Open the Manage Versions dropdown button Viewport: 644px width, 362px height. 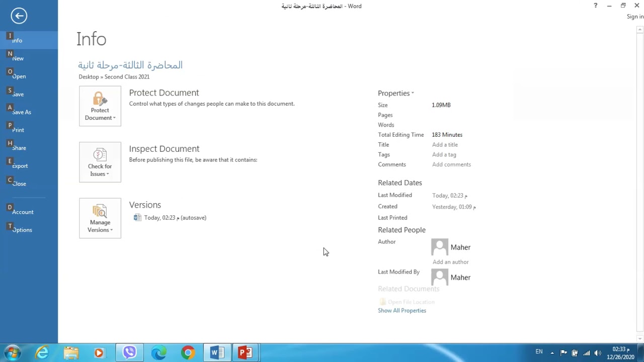(100, 218)
